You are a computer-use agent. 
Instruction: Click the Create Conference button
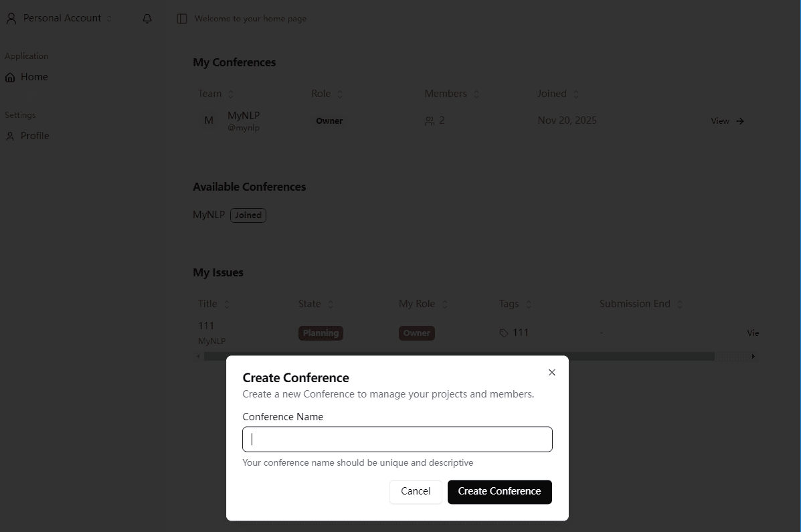click(499, 491)
